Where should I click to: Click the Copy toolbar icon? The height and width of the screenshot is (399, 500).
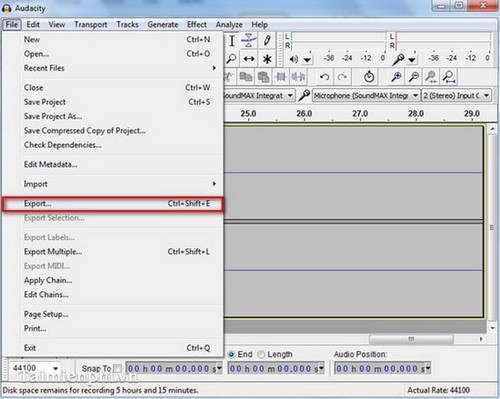(x=246, y=77)
